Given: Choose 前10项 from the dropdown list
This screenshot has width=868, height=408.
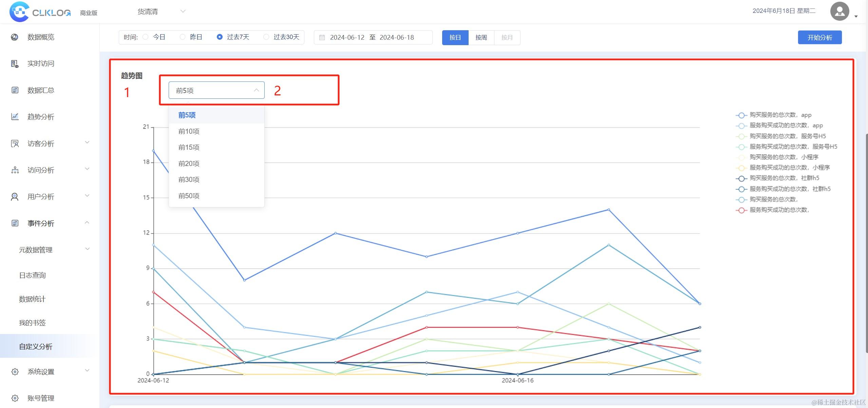Looking at the screenshot, I should pyautogui.click(x=189, y=131).
